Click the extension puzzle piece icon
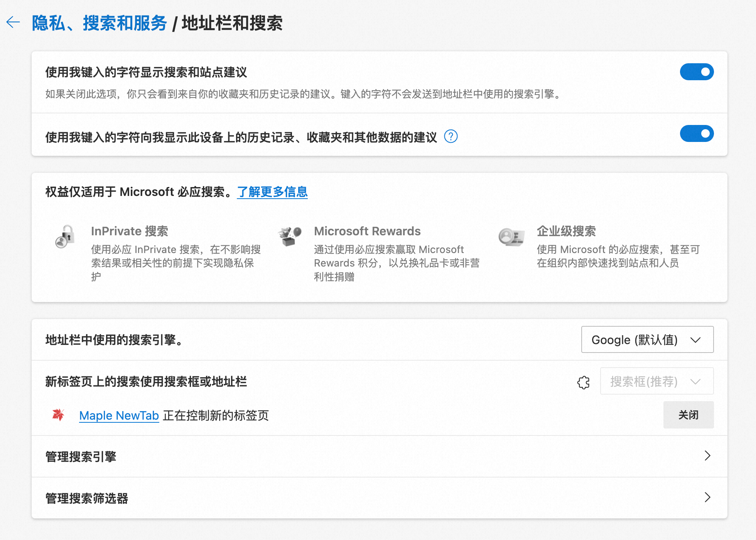The width and height of the screenshot is (756, 540). pyautogui.click(x=584, y=382)
